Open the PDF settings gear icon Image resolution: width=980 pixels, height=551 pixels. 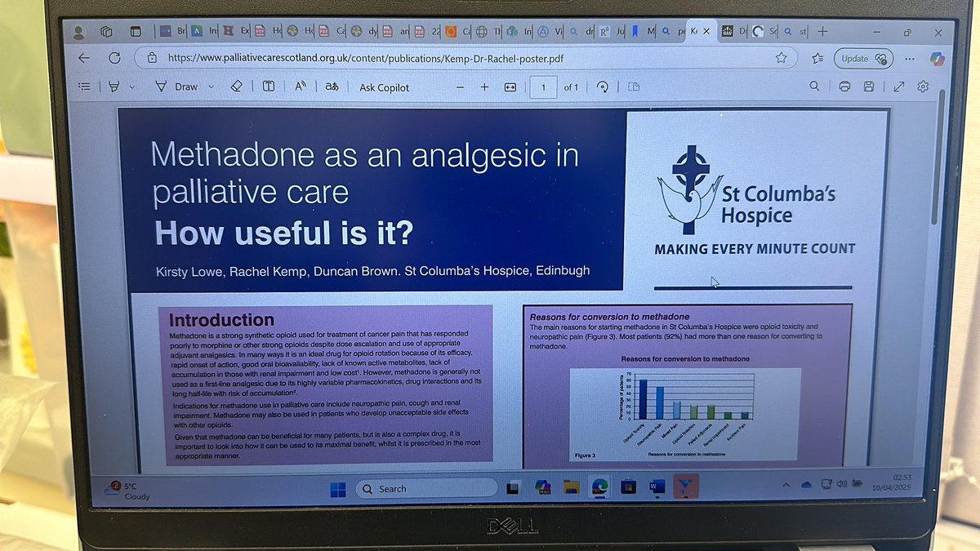923,87
